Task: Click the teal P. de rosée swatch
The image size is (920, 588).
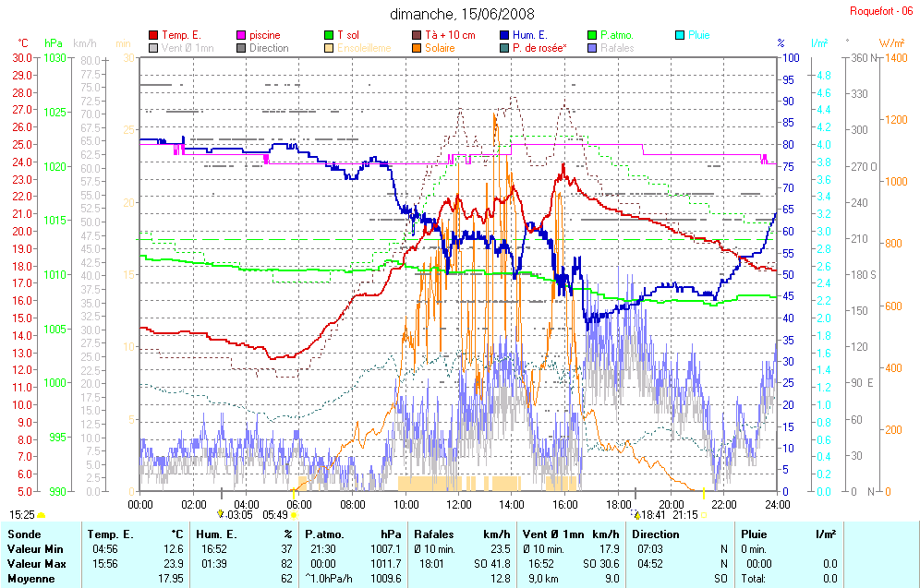Action: tap(504, 48)
